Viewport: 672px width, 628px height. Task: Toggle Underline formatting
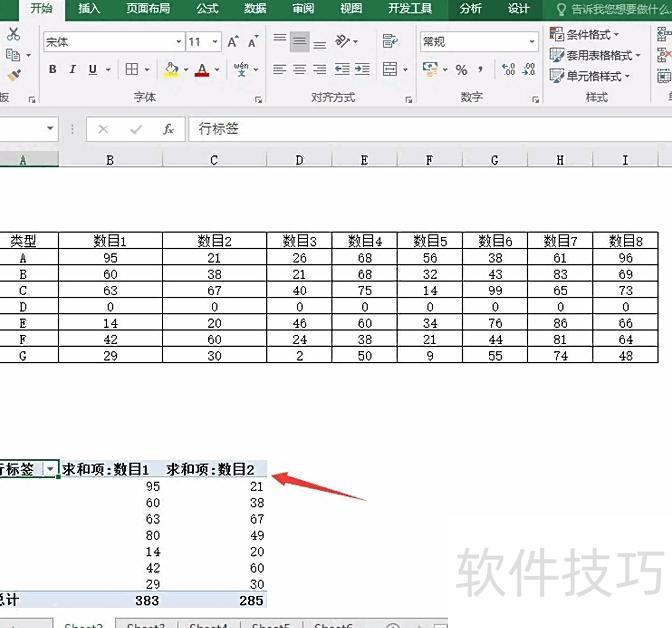(x=93, y=69)
